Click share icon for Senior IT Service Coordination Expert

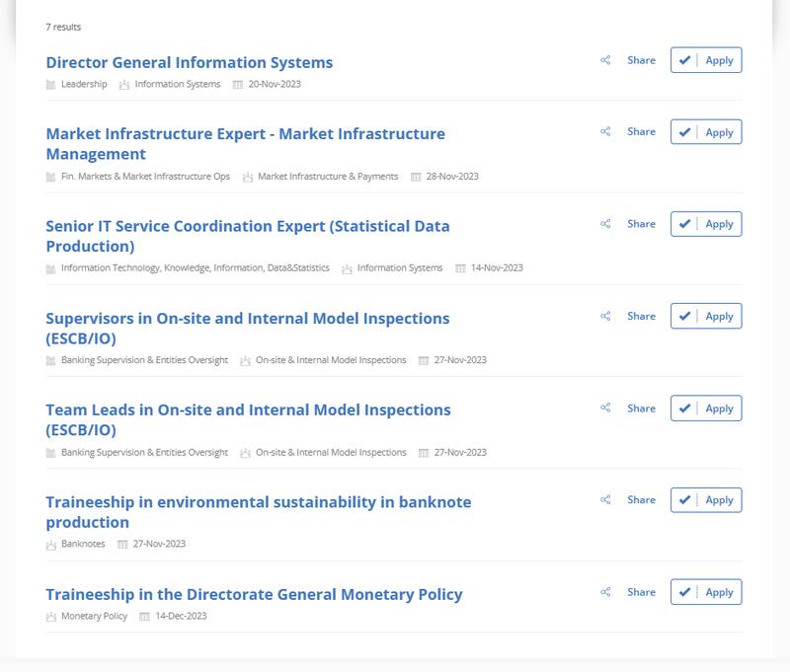pyautogui.click(x=605, y=224)
